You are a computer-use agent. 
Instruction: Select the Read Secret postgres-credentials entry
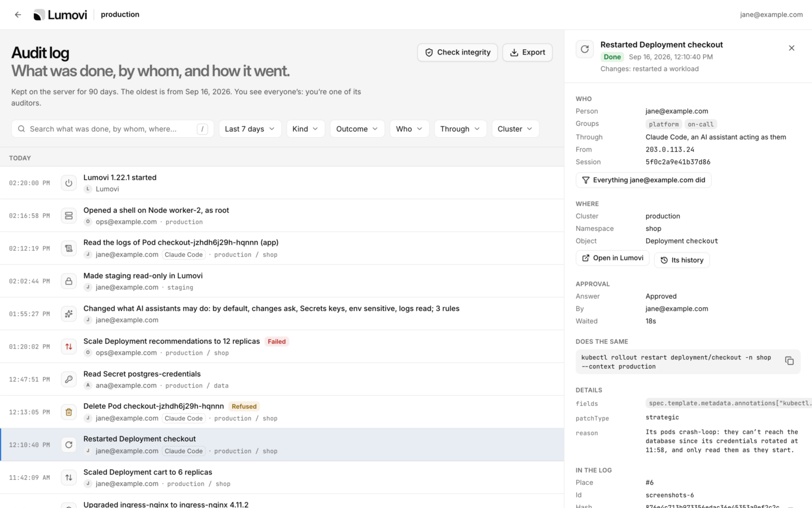(x=282, y=379)
